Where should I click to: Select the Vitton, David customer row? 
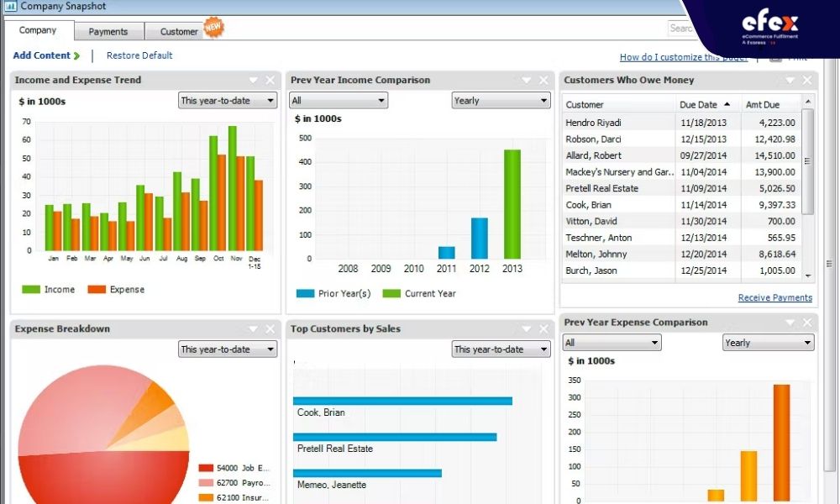click(x=682, y=221)
